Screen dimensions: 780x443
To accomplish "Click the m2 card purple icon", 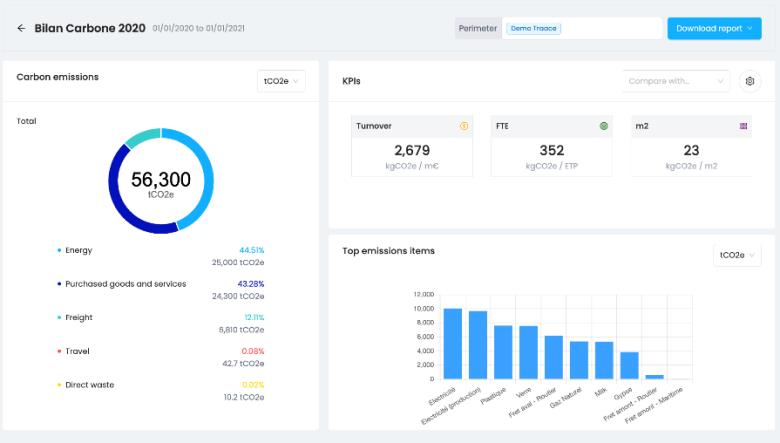I will [x=743, y=126].
